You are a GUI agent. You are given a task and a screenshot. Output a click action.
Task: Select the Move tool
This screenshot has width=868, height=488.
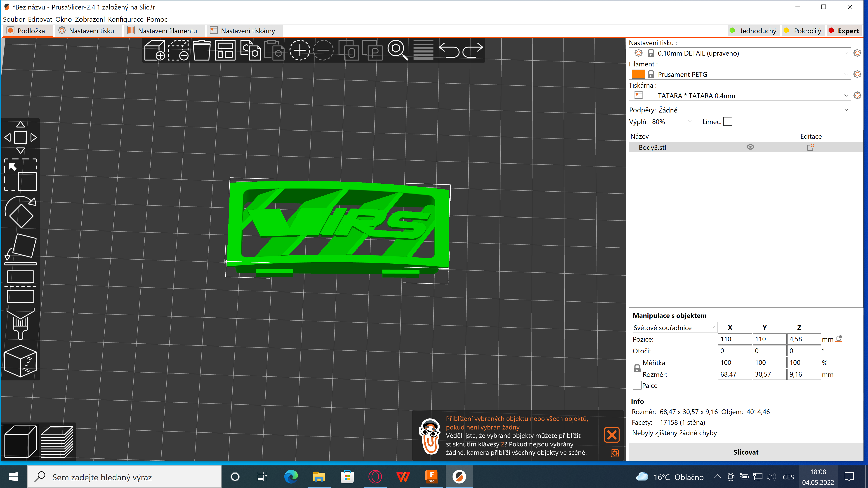point(21,137)
